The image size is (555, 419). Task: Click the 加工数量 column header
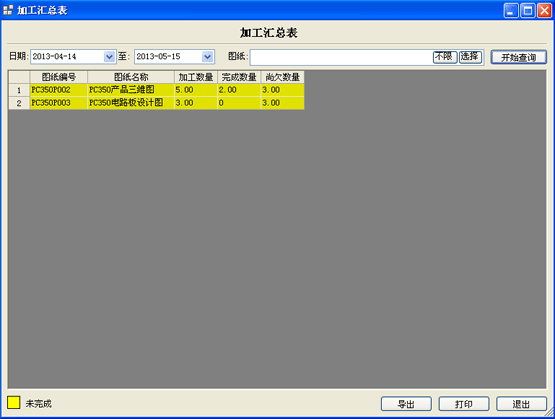[x=196, y=77]
